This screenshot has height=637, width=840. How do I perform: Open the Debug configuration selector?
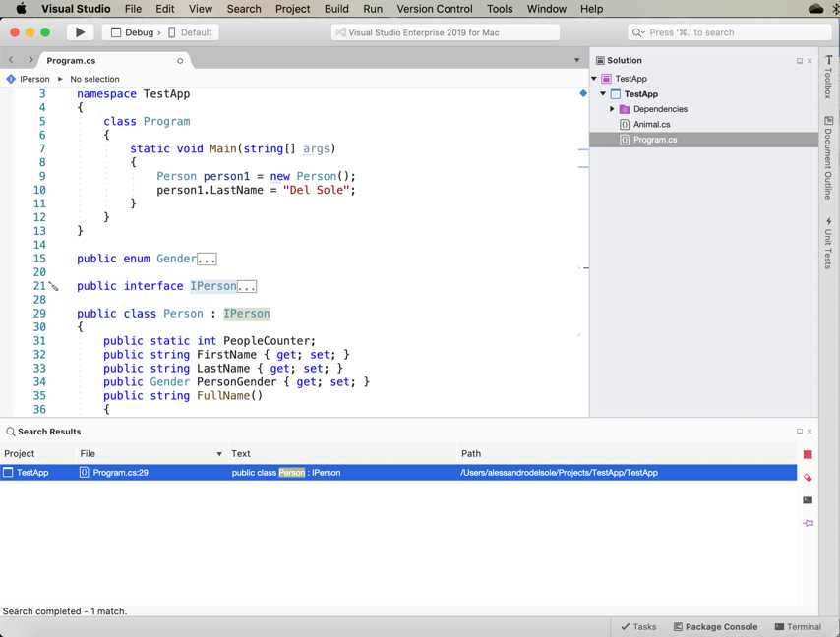tap(133, 32)
